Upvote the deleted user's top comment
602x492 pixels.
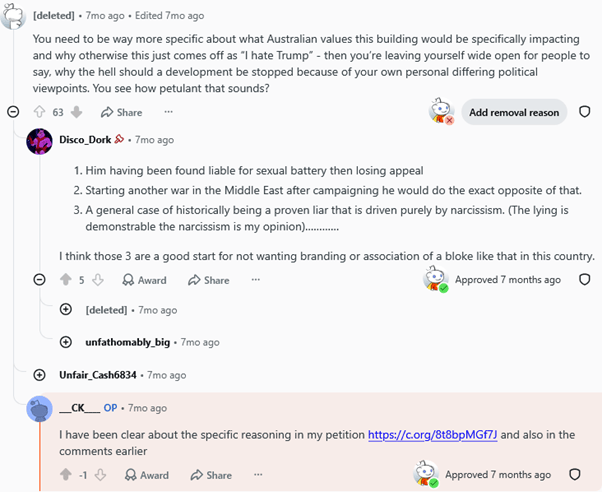(40, 112)
